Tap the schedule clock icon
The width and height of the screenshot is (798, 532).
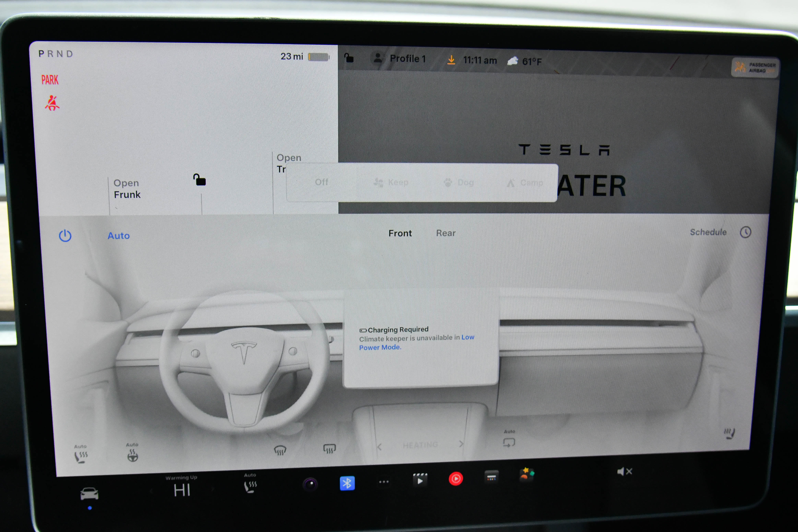pyautogui.click(x=745, y=232)
